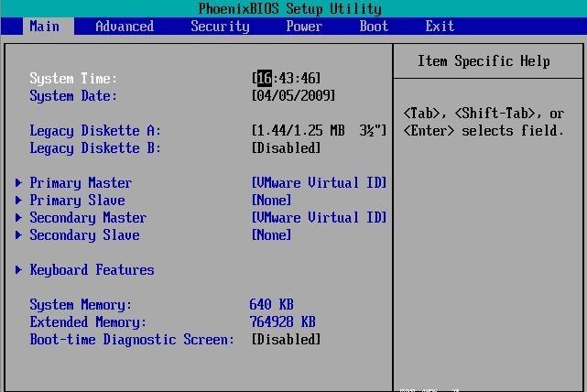
Task: Switch to the Main tab
Action: click(x=44, y=27)
